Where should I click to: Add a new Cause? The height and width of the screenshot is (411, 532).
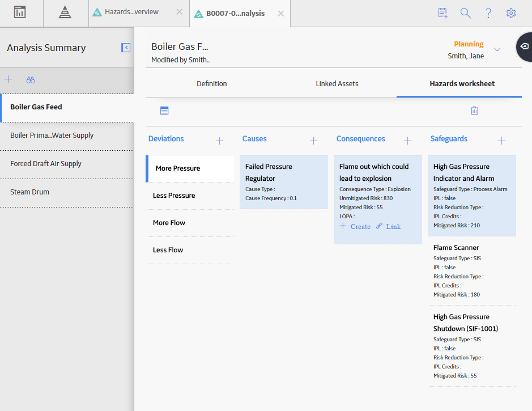pyautogui.click(x=313, y=141)
